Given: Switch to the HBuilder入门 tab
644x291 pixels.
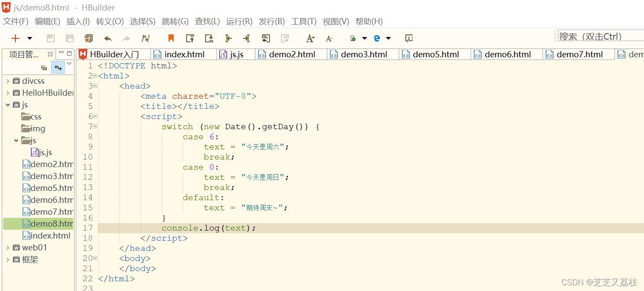Looking at the screenshot, I should point(113,54).
